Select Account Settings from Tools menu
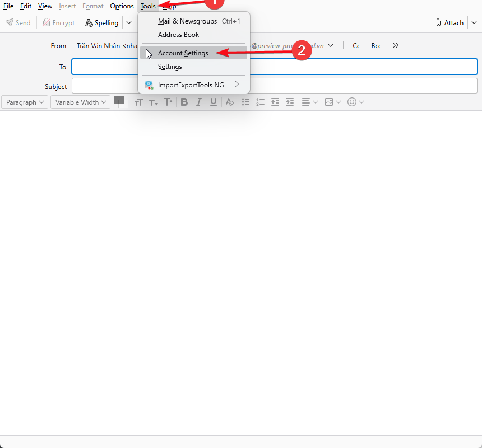 coord(183,53)
